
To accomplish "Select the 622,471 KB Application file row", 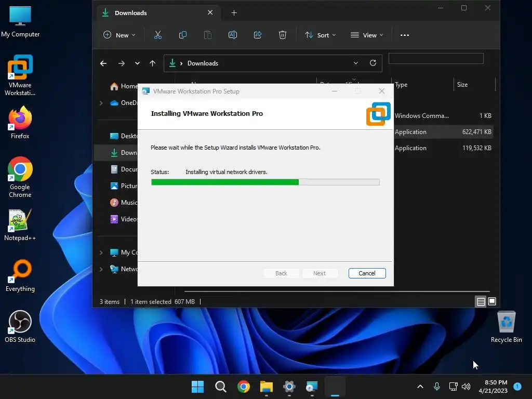I will [443, 132].
